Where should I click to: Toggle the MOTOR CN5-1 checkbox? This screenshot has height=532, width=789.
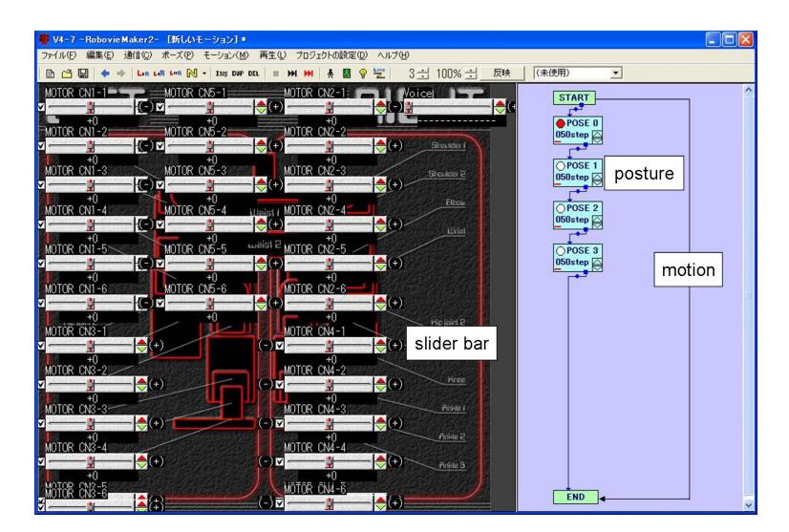(x=160, y=107)
